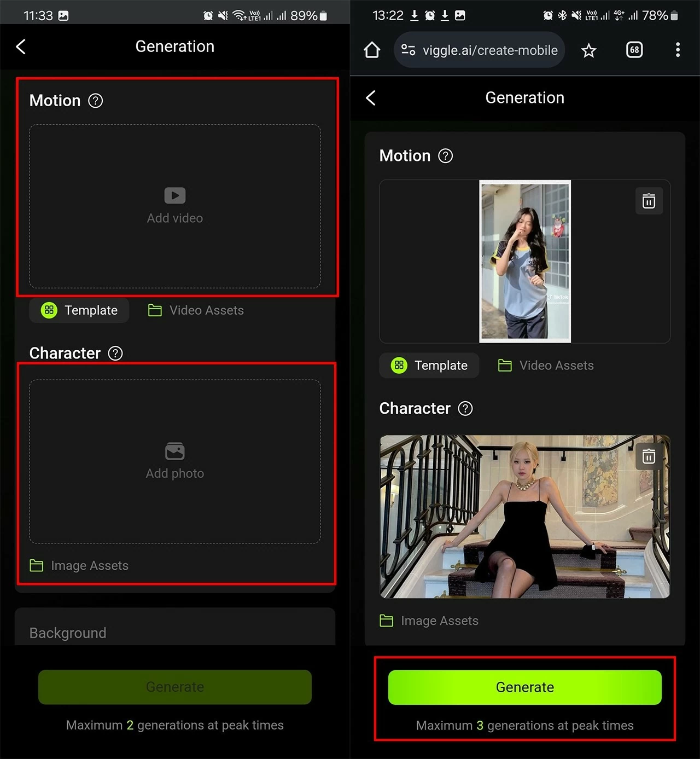Expand the Background section

[174, 633]
